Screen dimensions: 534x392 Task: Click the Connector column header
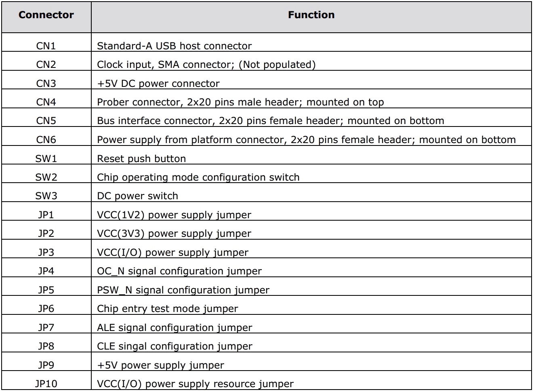pos(46,15)
